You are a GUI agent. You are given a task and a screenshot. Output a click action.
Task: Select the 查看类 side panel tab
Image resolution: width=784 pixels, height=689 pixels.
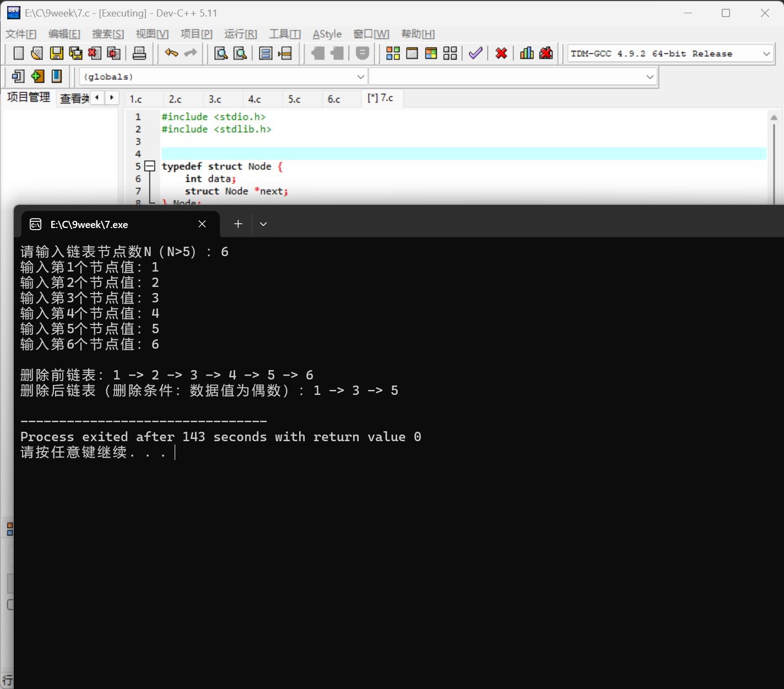tap(74, 99)
